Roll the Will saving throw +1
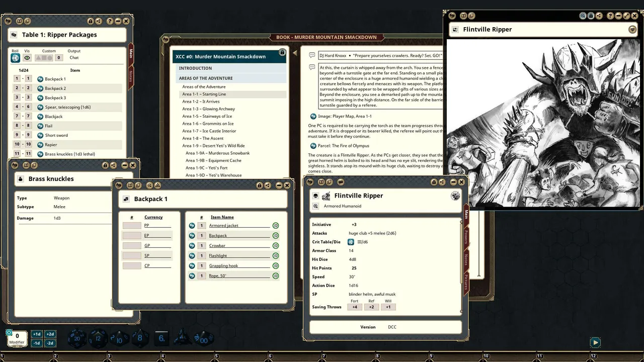 pyautogui.click(x=388, y=307)
